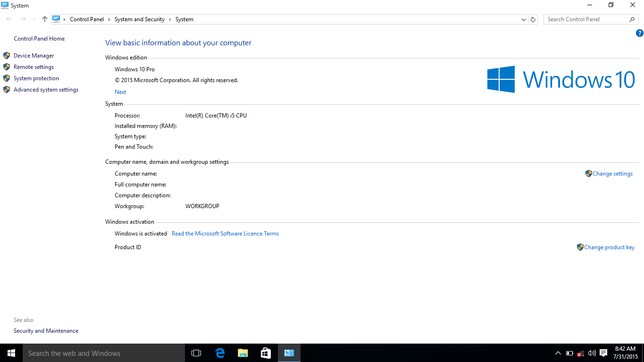Screen dimensions: 644x362
Task: Click the Intel(R) Core(TM) i5 CPU text
Action: click(216, 116)
